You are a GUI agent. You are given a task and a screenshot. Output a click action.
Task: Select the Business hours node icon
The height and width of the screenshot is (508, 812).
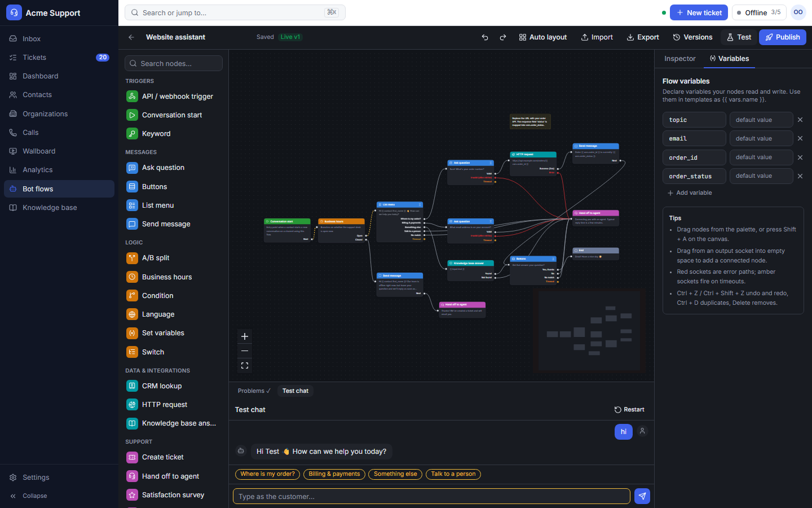(x=132, y=277)
